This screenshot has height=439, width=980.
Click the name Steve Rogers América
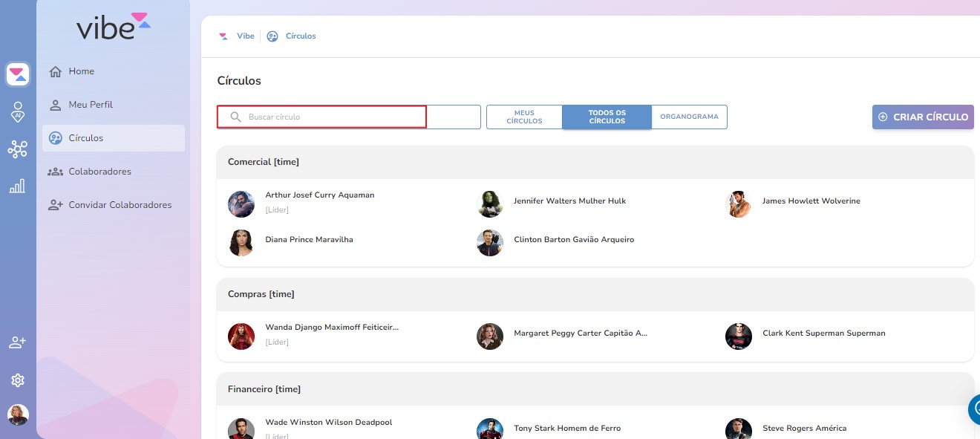pos(804,429)
